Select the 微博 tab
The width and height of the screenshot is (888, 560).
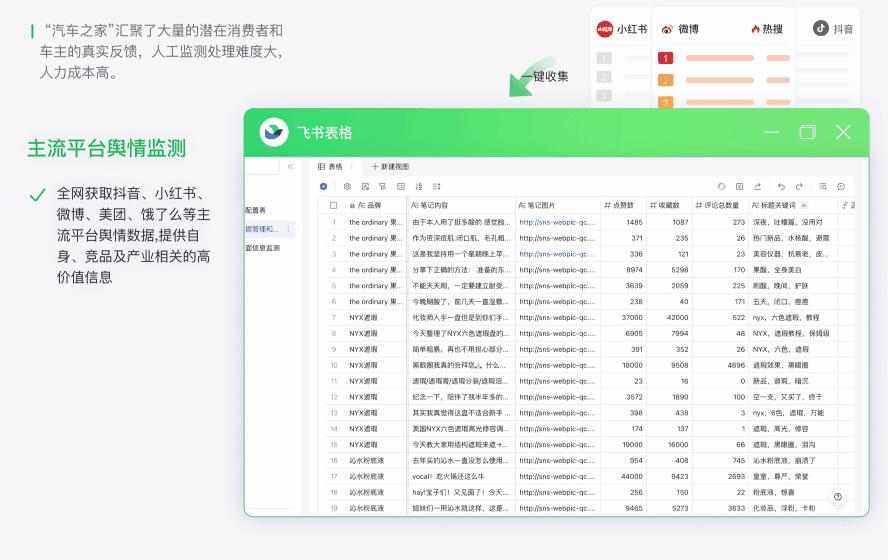681,29
